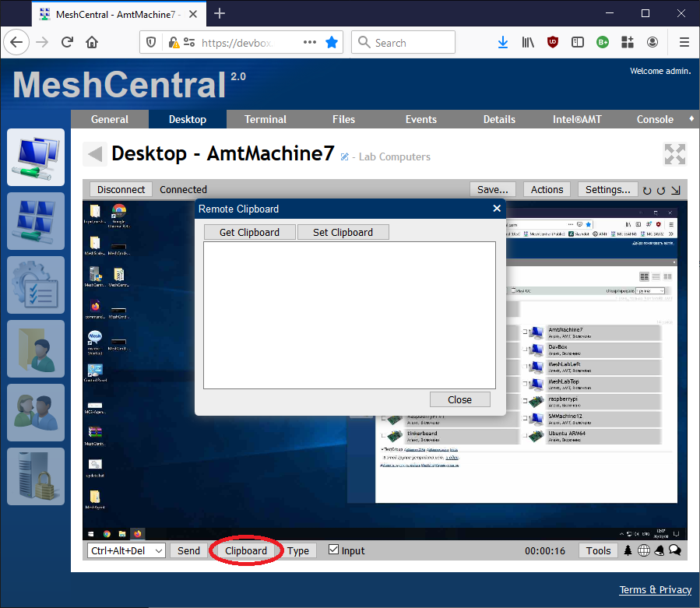Open Terms & Privacy link
This screenshot has height=608, width=700.
point(656,589)
